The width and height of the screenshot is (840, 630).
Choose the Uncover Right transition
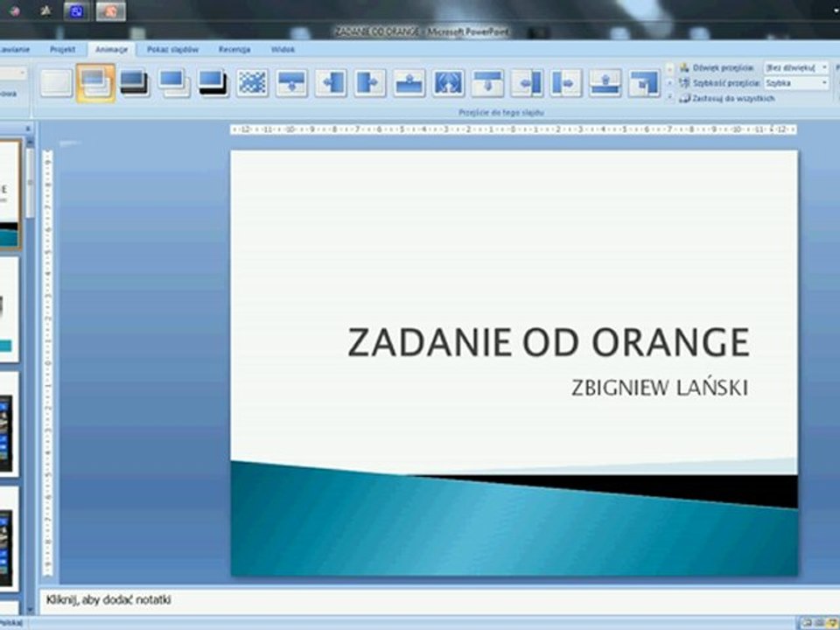[566, 83]
